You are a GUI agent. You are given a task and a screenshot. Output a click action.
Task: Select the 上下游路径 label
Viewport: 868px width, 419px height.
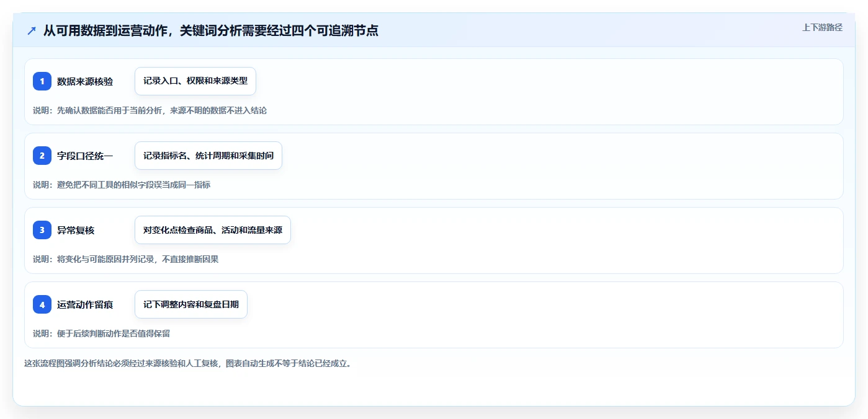click(x=822, y=27)
